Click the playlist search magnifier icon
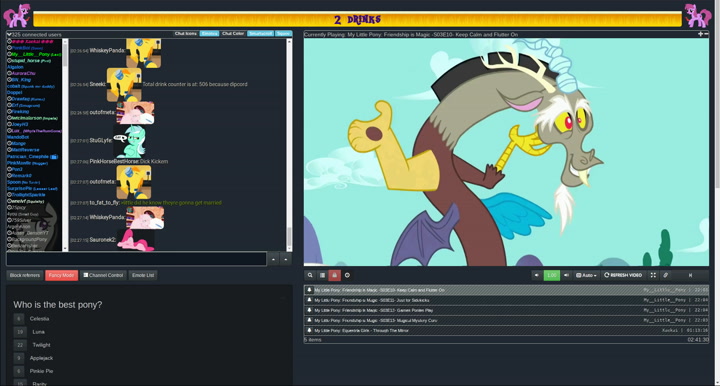The height and width of the screenshot is (386, 720). pyautogui.click(x=310, y=275)
